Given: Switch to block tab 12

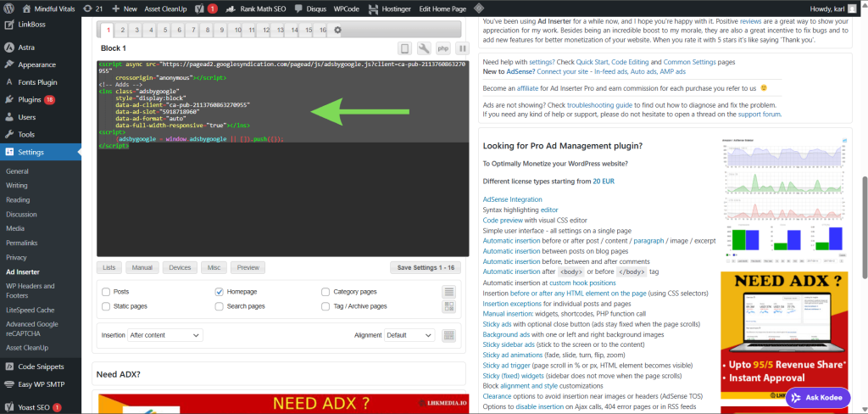Looking at the screenshot, I should click(x=266, y=30).
